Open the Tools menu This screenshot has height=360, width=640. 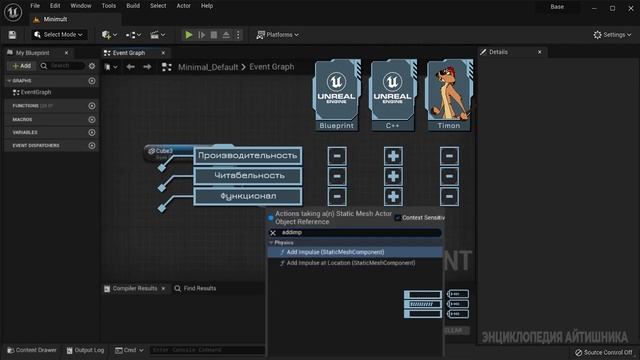pyautogui.click(x=109, y=6)
